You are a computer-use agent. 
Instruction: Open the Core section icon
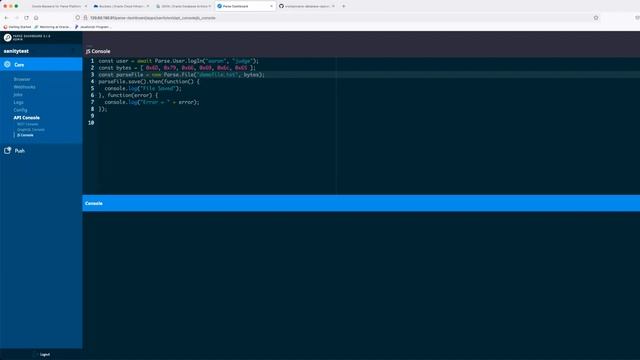(x=7, y=64)
